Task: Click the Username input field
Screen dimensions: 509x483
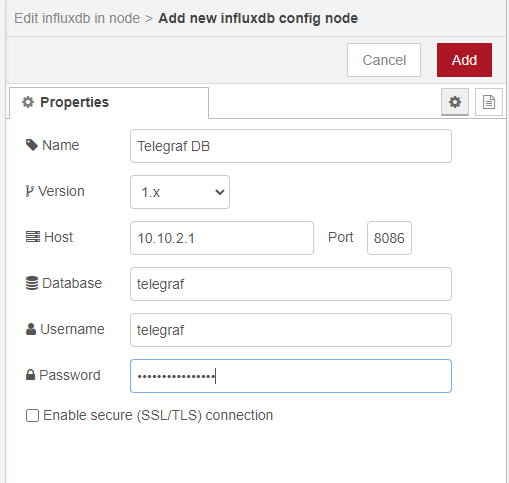Action: (291, 330)
